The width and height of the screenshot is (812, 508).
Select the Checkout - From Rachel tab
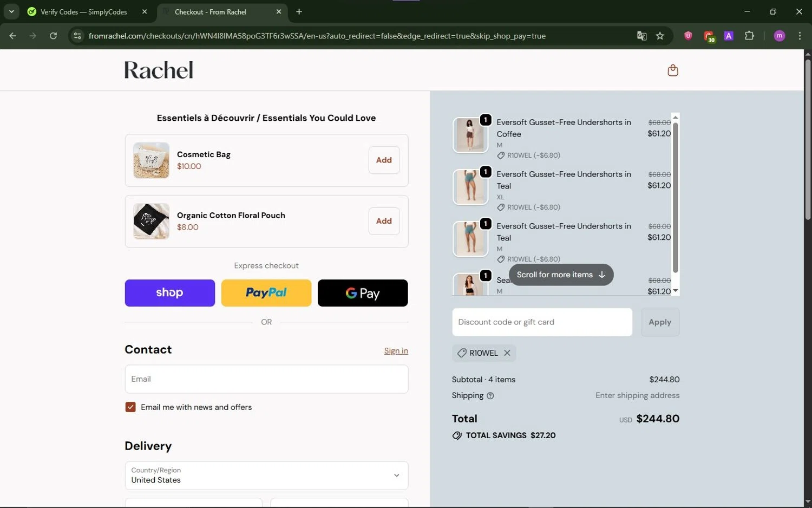[x=211, y=11]
